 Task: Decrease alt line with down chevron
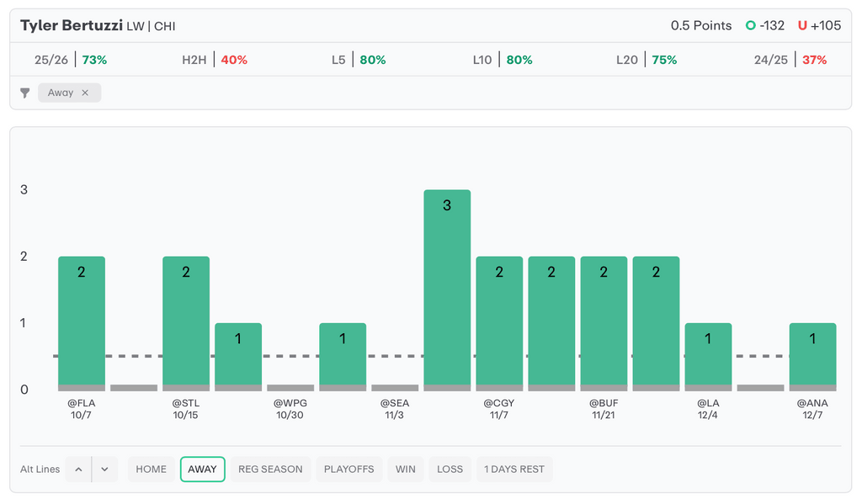coord(104,470)
